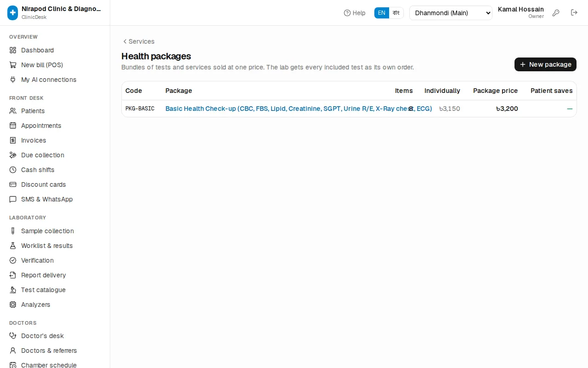Click the Due collection hand-coin icon
Screen dimensions: 588x368
point(13,155)
